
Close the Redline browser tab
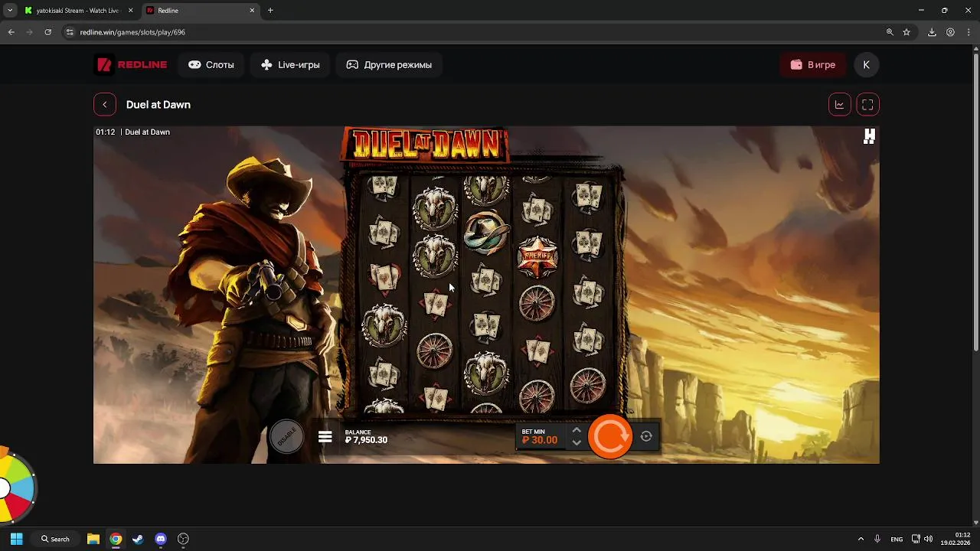click(253, 11)
